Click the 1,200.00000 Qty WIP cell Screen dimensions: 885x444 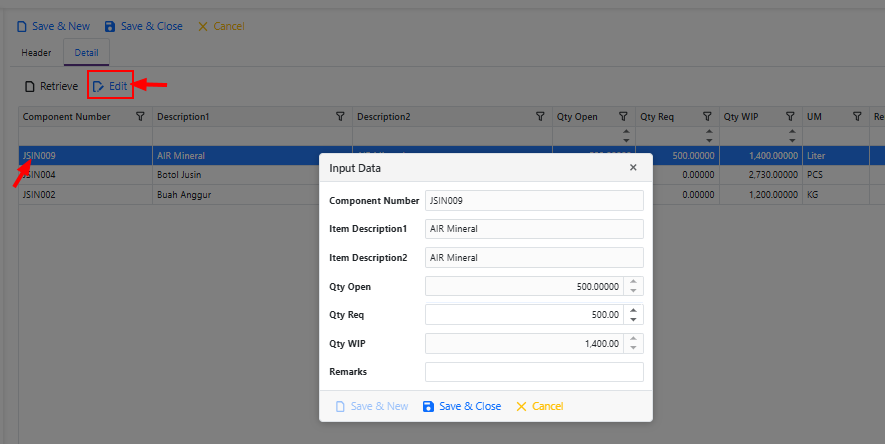[x=761, y=195]
